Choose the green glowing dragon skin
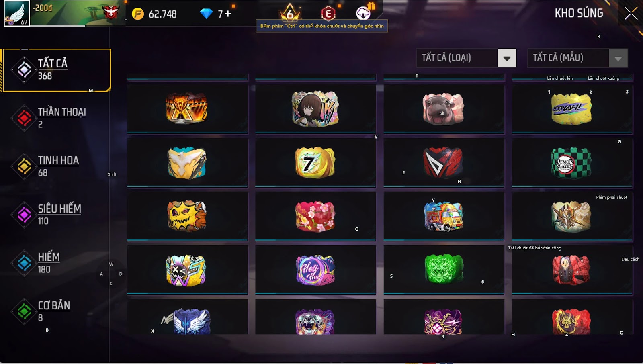This screenshot has width=643, height=364. 444,269
